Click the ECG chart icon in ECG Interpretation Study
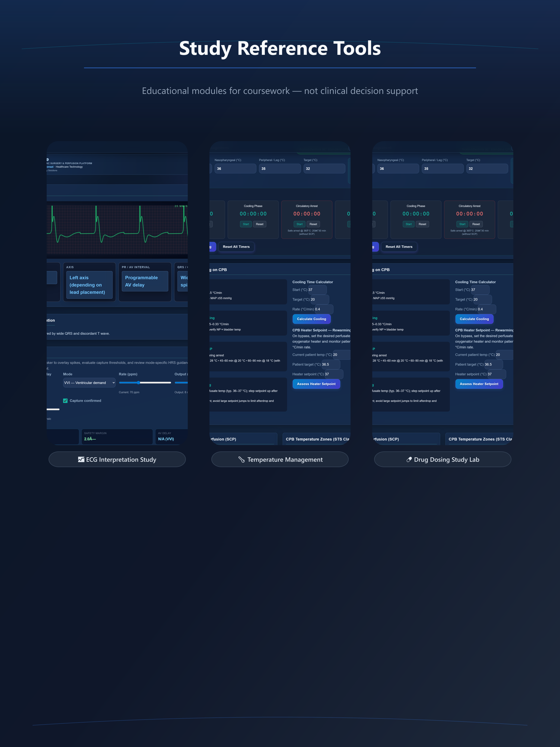 [81, 459]
